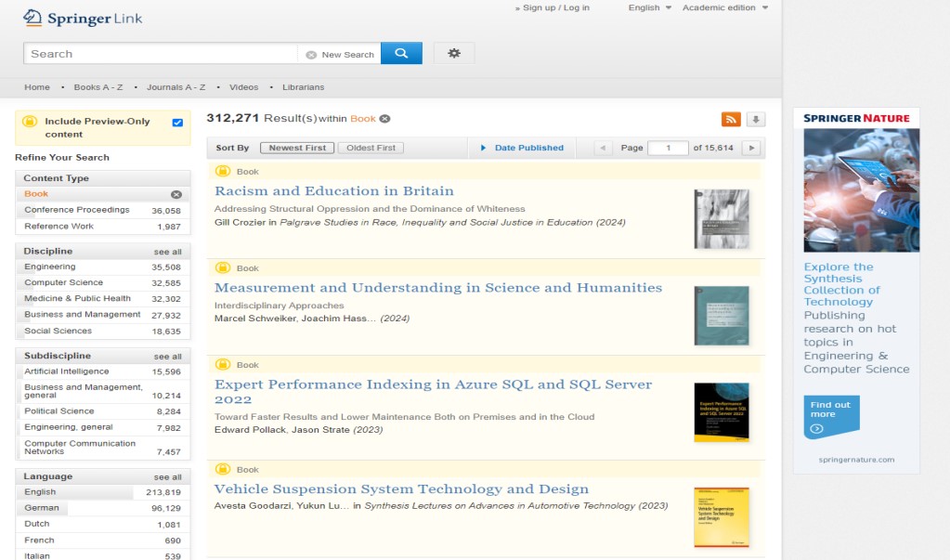The image size is (950, 560).
Task: Toggle Include Preview-Only content checkbox
Action: (177, 122)
